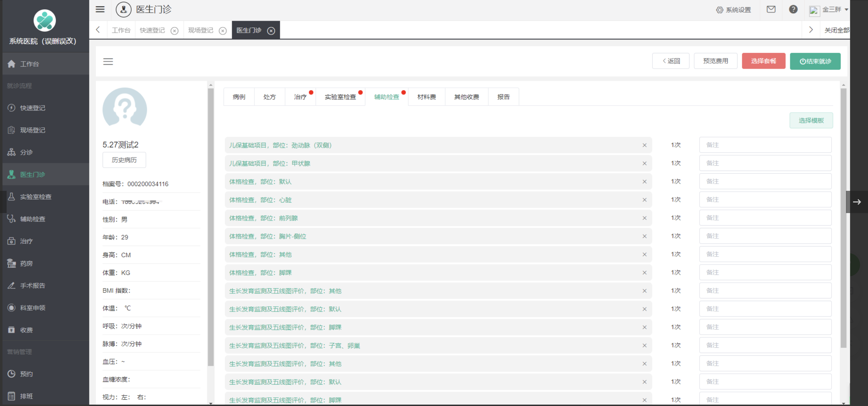Switch to the 治疗 tab
This screenshot has width=868, height=406.
click(300, 97)
